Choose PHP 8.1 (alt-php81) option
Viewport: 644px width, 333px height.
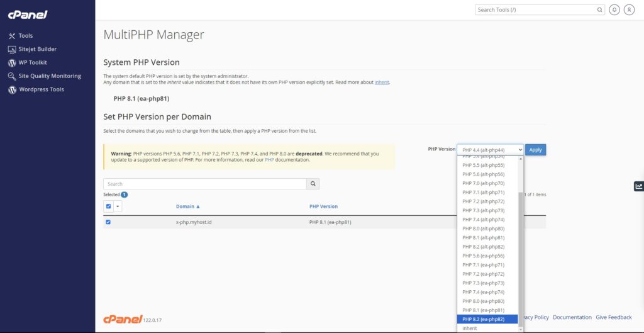[x=487, y=237]
